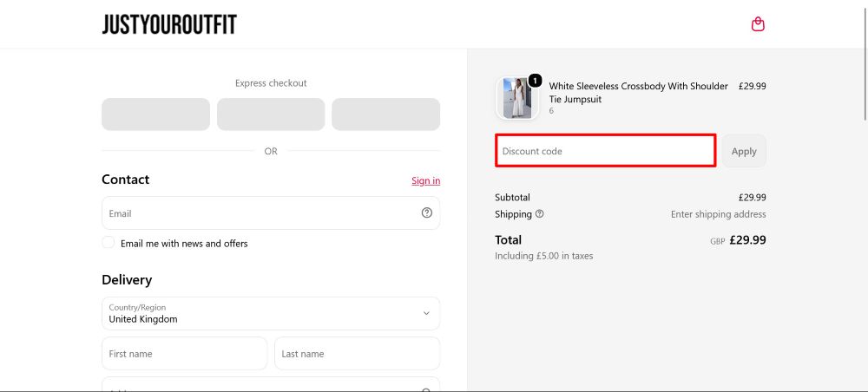
Task: Click the Total amount £29.99
Action: click(x=748, y=240)
